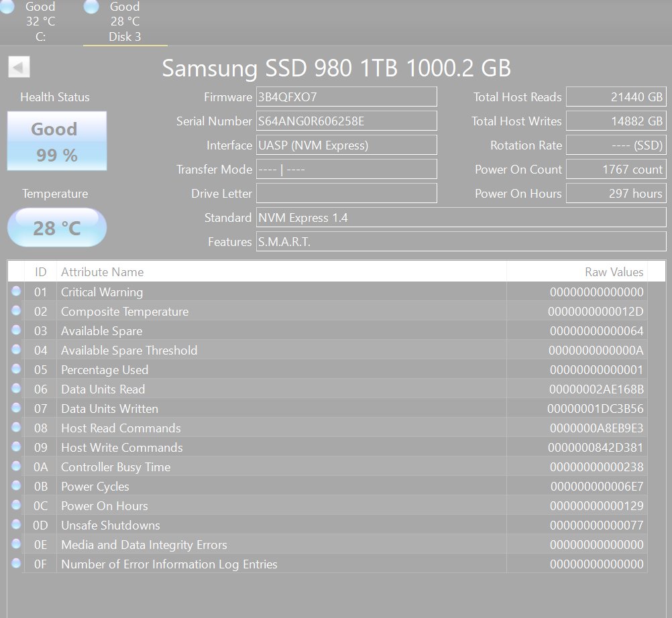Click the status orb for Data Units Read
The image size is (672, 618).
tap(16, 389)
